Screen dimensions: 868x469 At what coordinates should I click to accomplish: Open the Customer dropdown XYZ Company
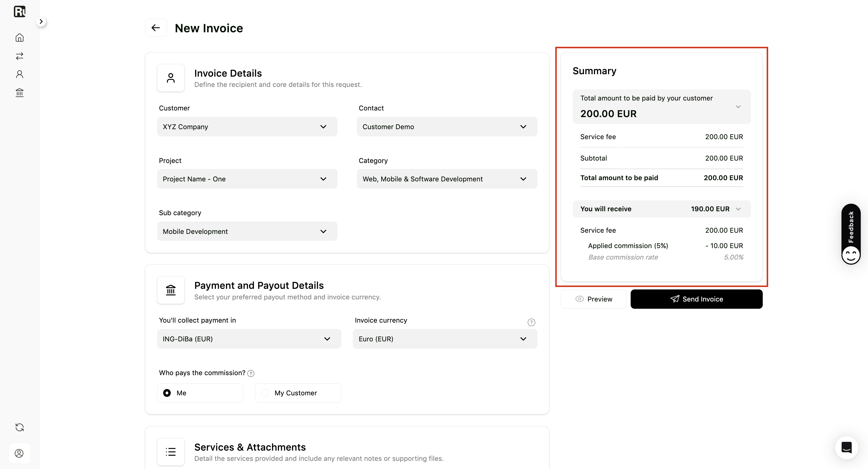[247, 127]
